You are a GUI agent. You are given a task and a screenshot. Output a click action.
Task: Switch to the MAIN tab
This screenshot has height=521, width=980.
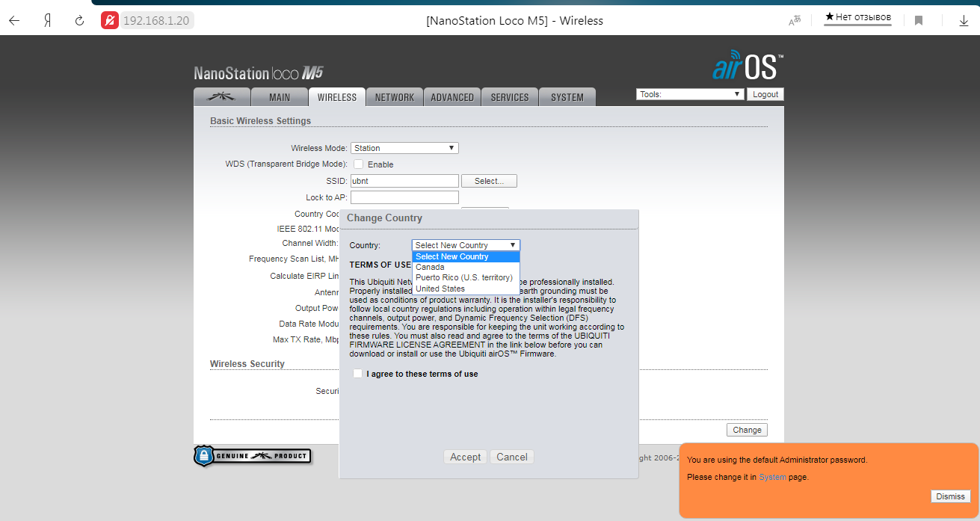coord(280,97)
